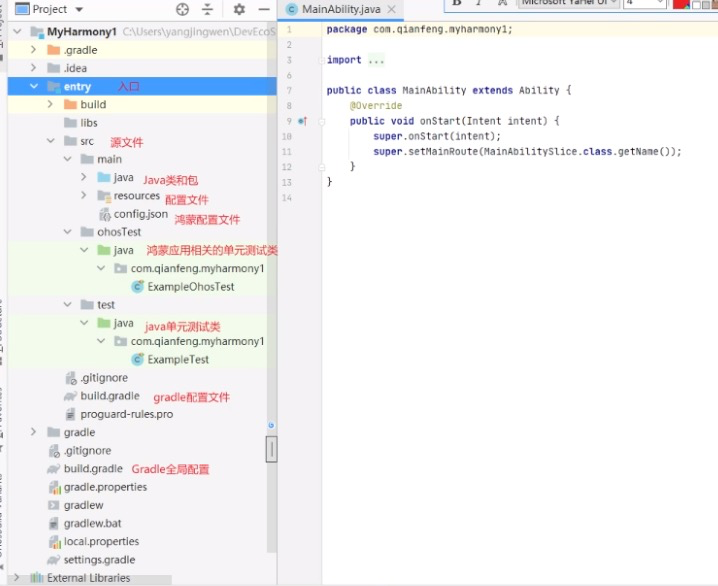Viewport: 718px width, 586px height.
Task: Expand the .gradle folder
Action: (35, 50)
